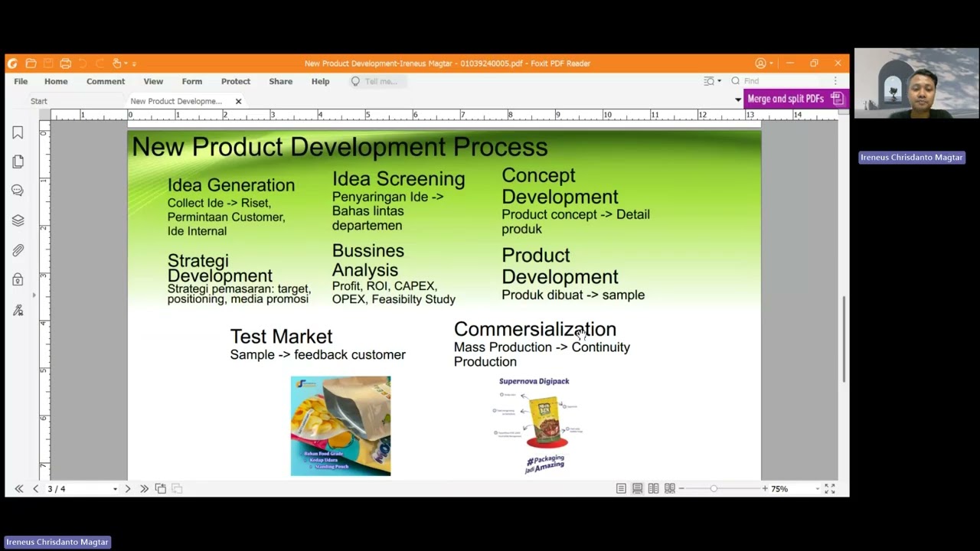Print the document with the printer icon
980x551 pixels.
coord(65,64)
